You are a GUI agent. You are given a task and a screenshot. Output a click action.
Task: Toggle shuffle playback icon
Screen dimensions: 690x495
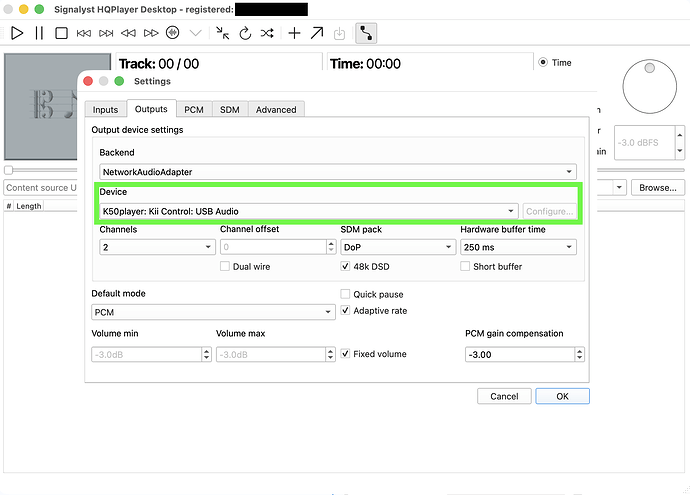(267, 33)
